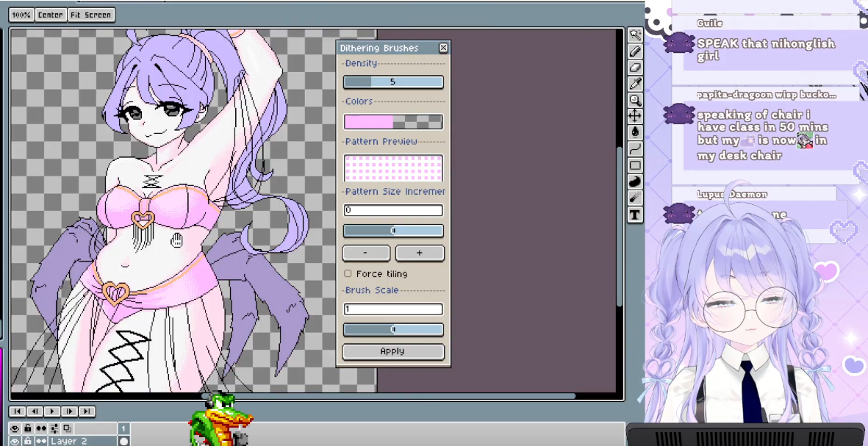Select the Text tool
Viewport: 868px width, 446px height.
pos(635,215)
